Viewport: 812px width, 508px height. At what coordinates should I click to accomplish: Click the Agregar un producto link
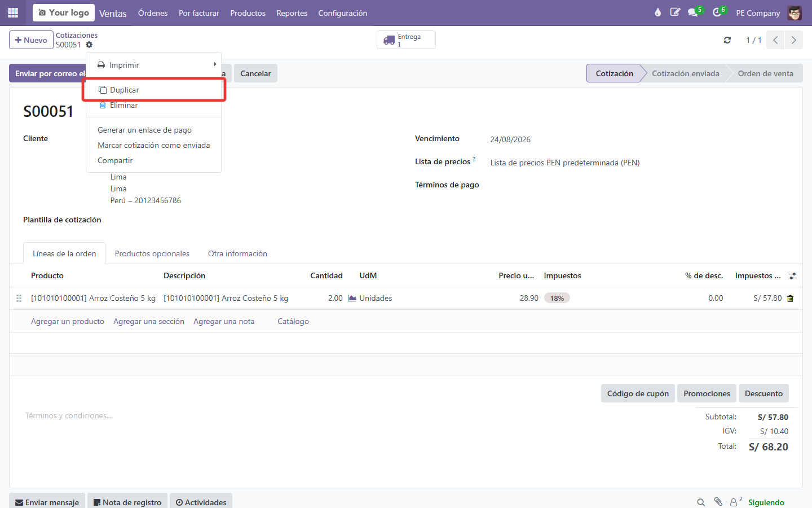pos(68,321)
